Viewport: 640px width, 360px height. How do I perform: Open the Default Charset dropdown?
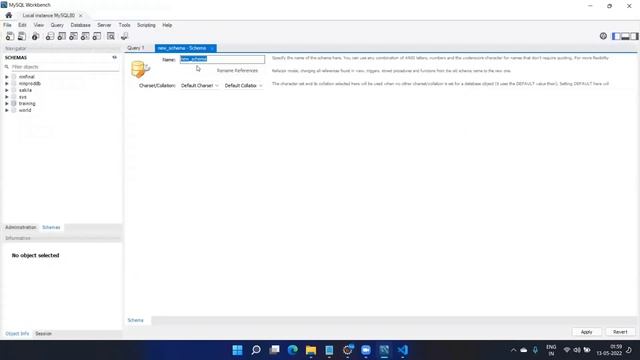point(200,86)
